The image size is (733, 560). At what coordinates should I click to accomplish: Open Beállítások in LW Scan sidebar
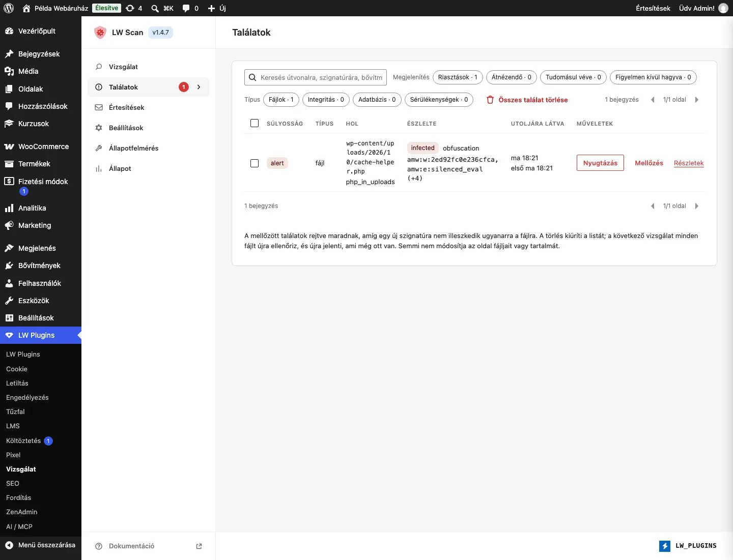pos(149,128)
